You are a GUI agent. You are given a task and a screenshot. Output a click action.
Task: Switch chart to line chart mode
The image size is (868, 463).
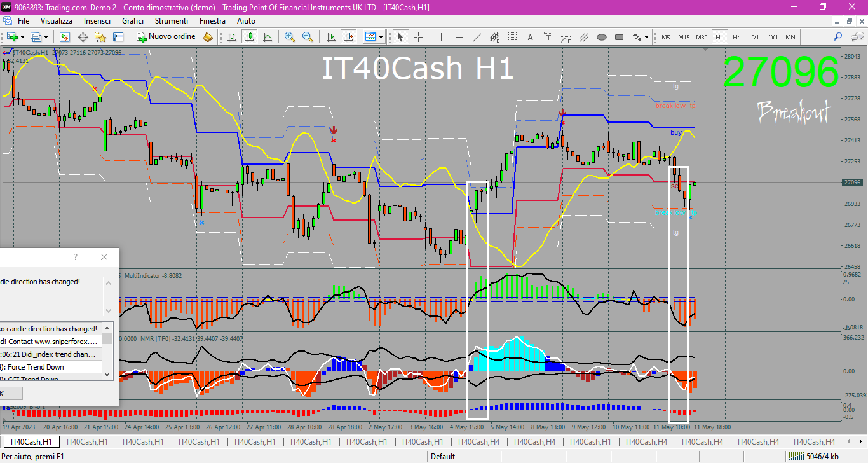coord(268,37)
